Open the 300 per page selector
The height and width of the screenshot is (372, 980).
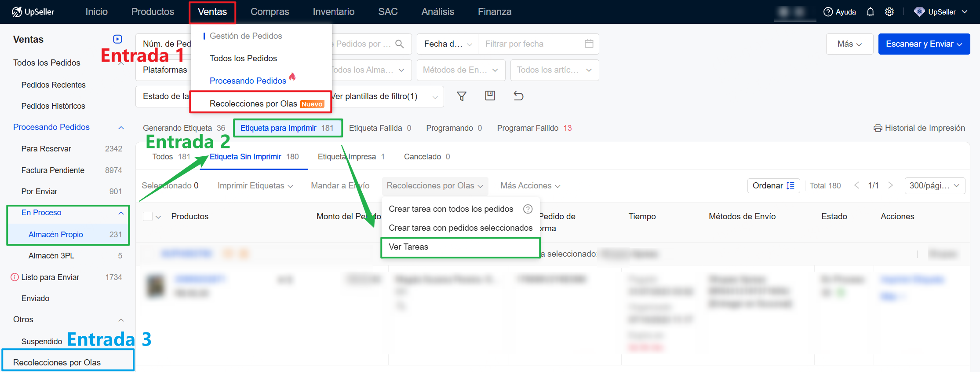coord(934,186)
